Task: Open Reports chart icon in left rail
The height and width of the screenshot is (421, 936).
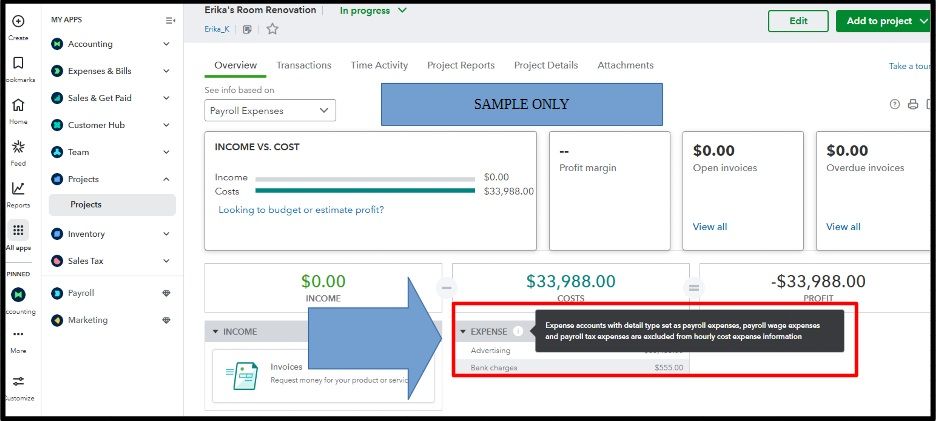Action: [19, 189]
